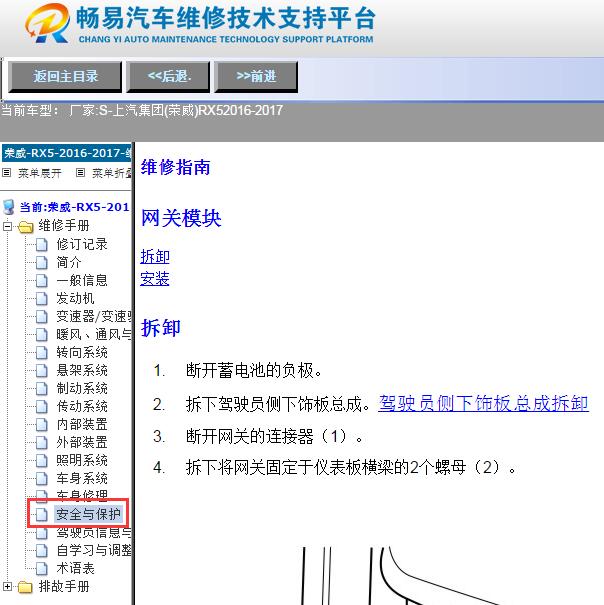
Task: Open the 自学习与调整 tree entry
Action: [94, 551]
